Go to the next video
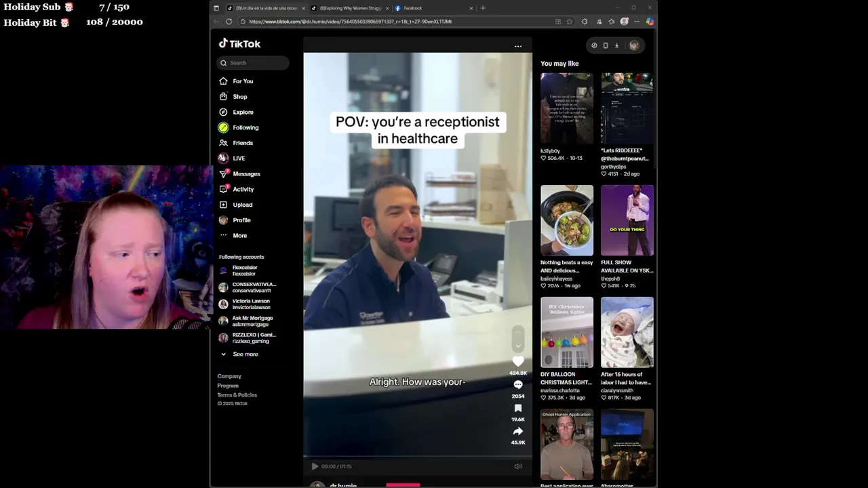868x488 pixels. (518, 346)
